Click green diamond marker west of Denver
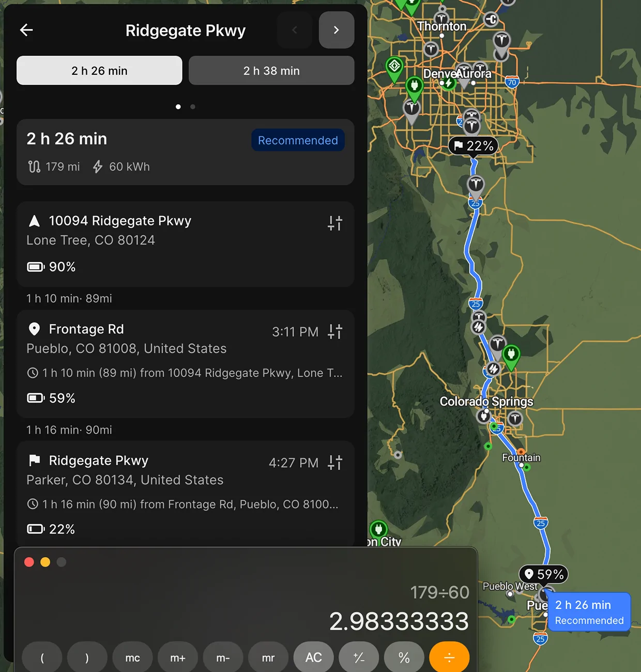This screenshot has height=672, width=641. [394, 69]
